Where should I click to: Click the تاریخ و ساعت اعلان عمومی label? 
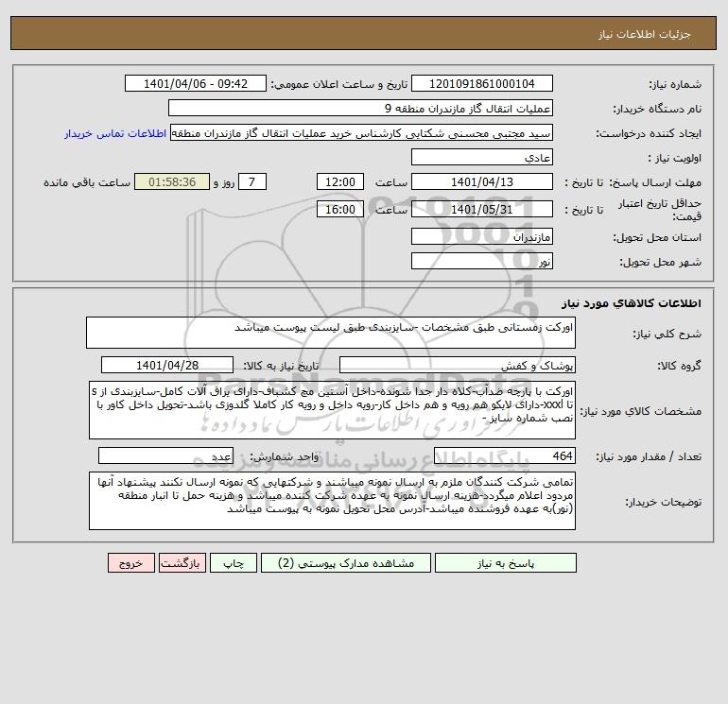[338, 84]
